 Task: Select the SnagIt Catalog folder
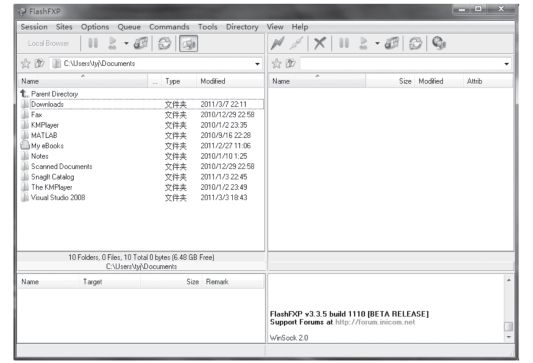click(53, 177)
